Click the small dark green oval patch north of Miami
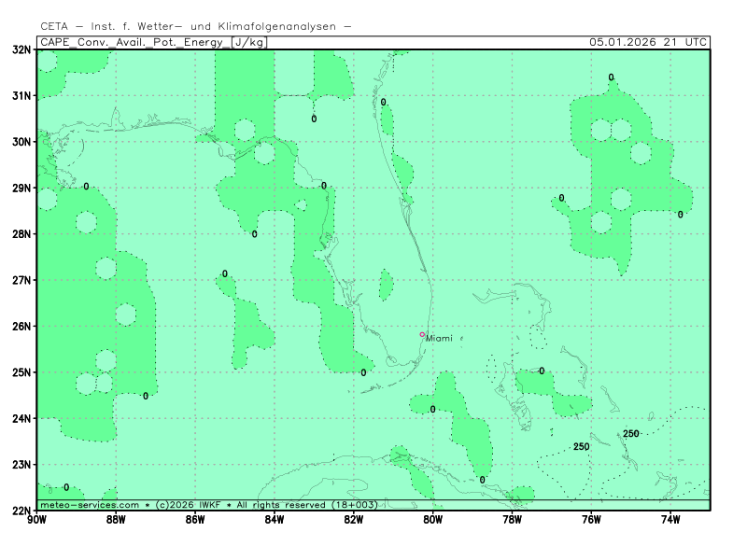 tap(386, 286)
